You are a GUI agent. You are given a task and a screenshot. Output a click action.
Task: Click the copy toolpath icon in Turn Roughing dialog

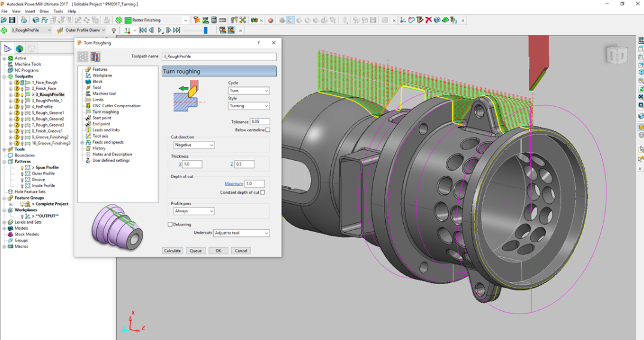click(95, 57)
